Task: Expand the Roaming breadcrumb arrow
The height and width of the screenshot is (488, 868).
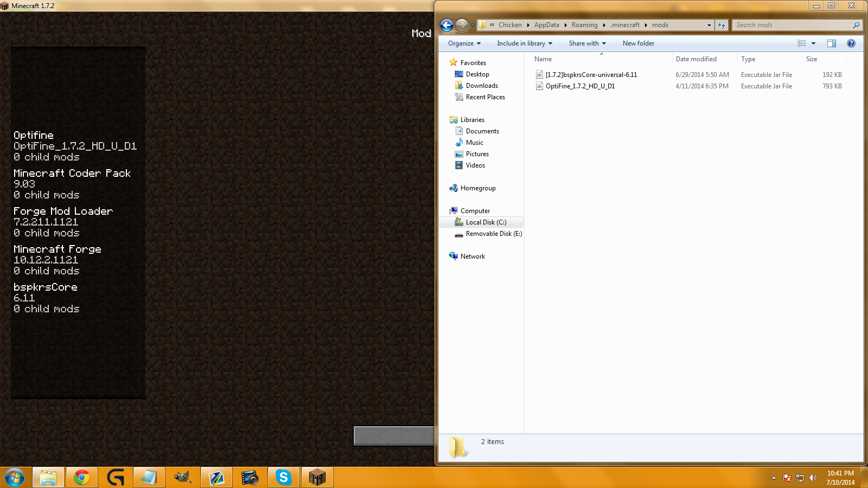Action: pyautogui.click(x=604, y=25)
